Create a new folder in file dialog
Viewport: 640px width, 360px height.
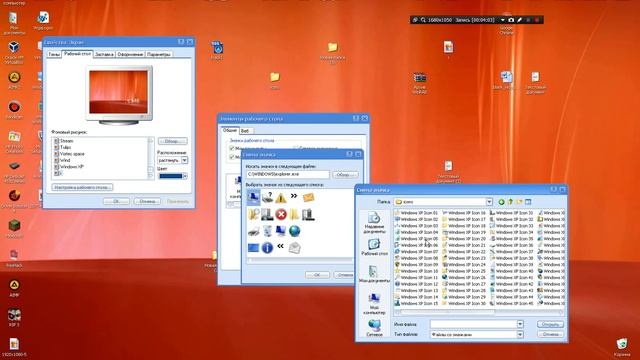[x=519, y=202]
